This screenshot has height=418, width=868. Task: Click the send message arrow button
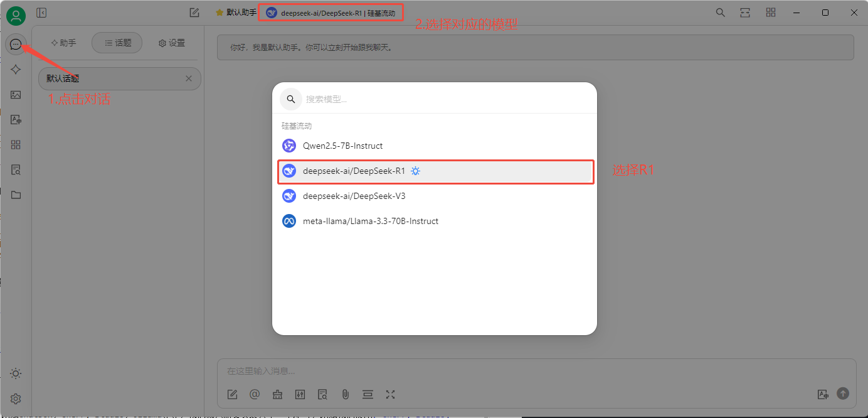[843, 394]
